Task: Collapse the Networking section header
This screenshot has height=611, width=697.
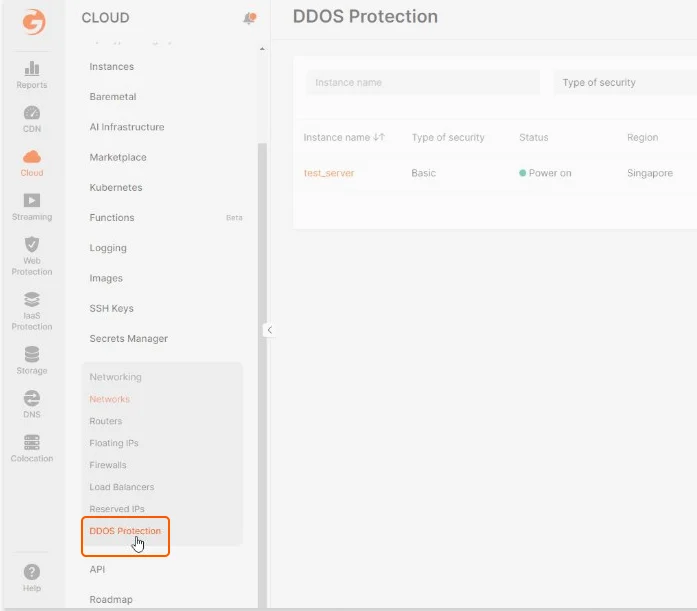Action: click(x=116, y=377)
